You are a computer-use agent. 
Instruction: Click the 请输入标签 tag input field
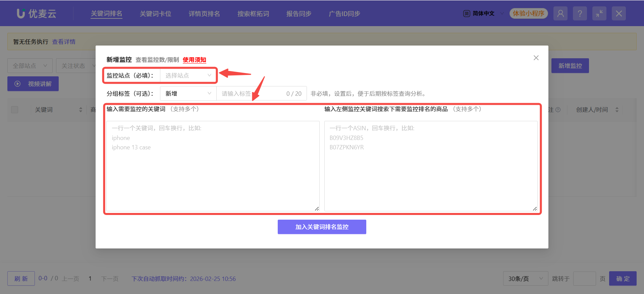(262, 93)
